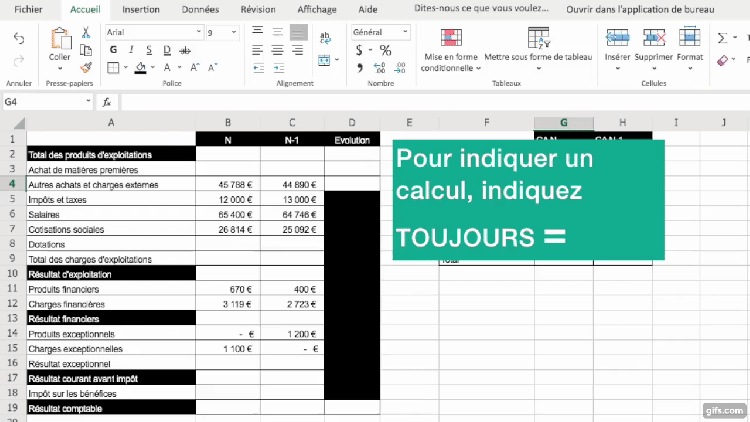Select the Format Painter brush
Screen dimensions: 750x422
click(x=86, y=67)
